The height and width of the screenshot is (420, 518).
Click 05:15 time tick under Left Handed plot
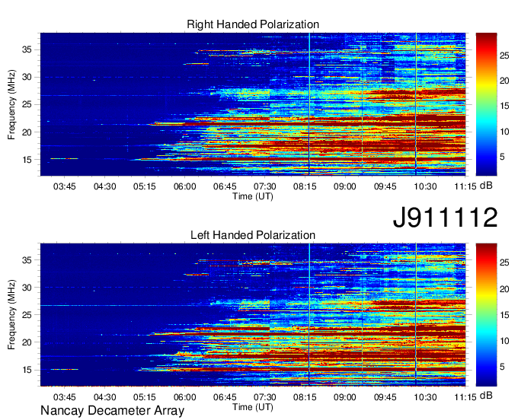pos(145,397)
